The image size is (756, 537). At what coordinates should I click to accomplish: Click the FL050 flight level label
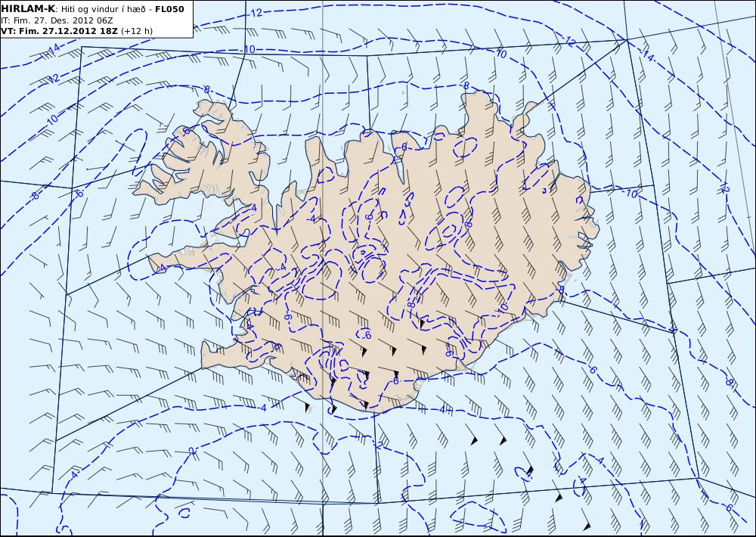pos(169,9)
